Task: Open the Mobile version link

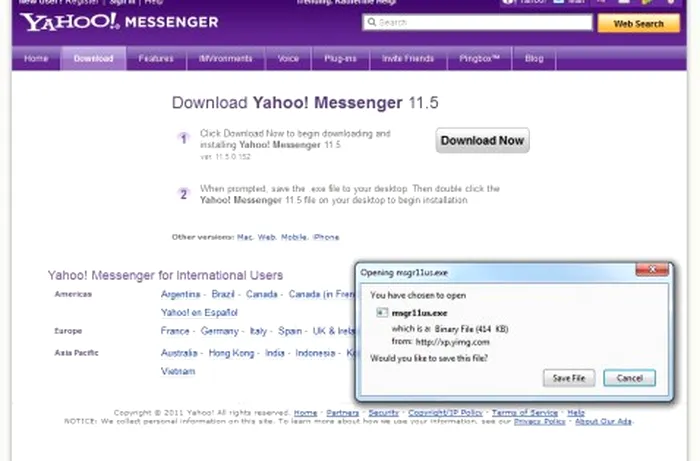Action: pyautogui.click(x=294, y=237)
